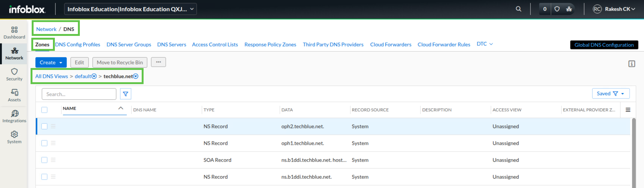644x188 pixels.
Task: Open the more actions ellipsis menu
Action: (x=158, y=62)
